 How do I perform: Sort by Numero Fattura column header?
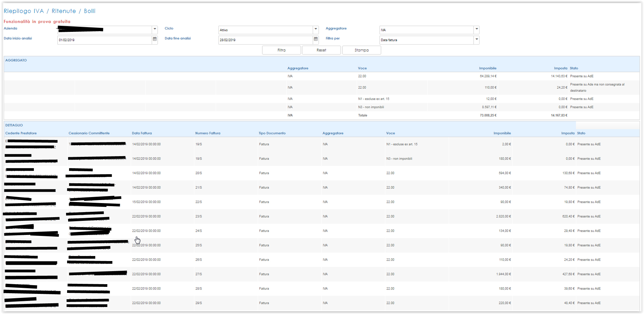pos(208,133)
